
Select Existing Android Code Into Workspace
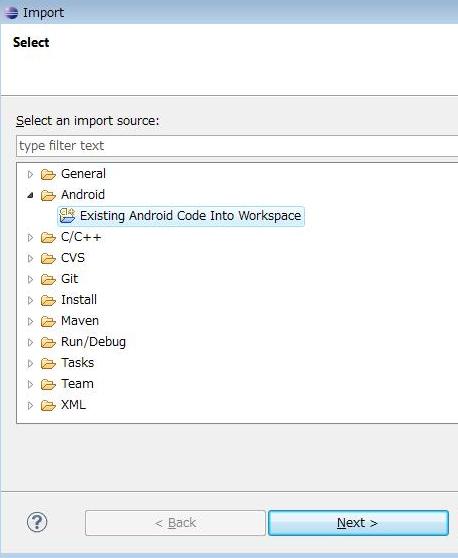(x=181, y=216)
